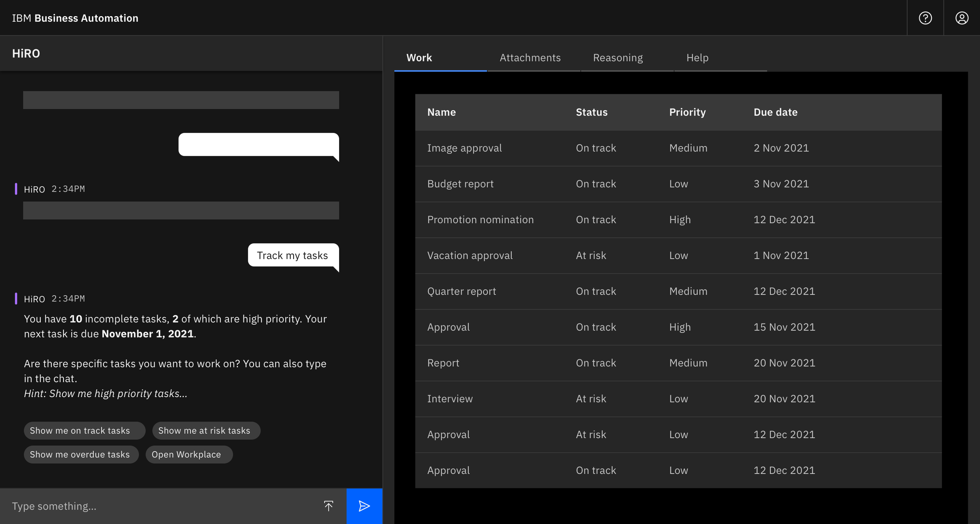Click the 3 Nov 2021 due date

[x=781, y=184]
